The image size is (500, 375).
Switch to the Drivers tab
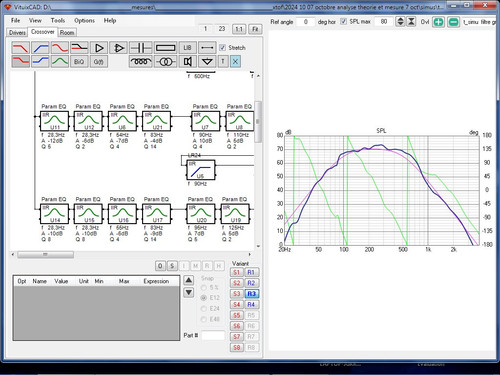click(x=17, y=33)
